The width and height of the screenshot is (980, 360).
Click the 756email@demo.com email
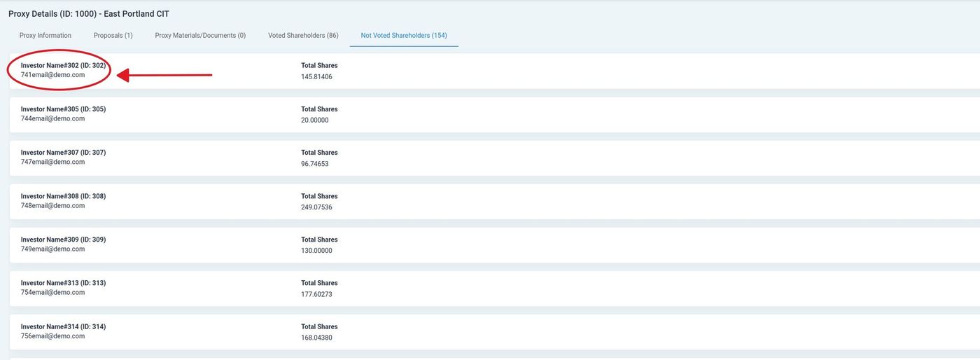click(x=52, y=336)
